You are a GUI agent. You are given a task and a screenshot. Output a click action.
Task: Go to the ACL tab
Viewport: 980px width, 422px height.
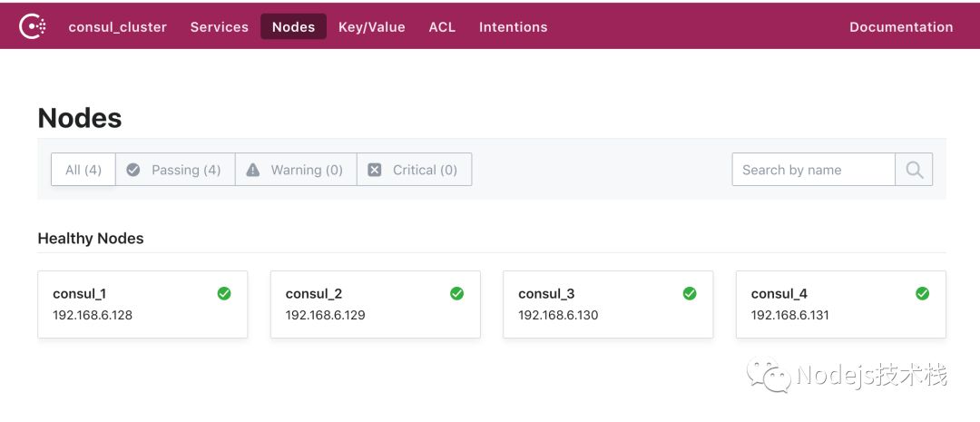tap(442, 27)
